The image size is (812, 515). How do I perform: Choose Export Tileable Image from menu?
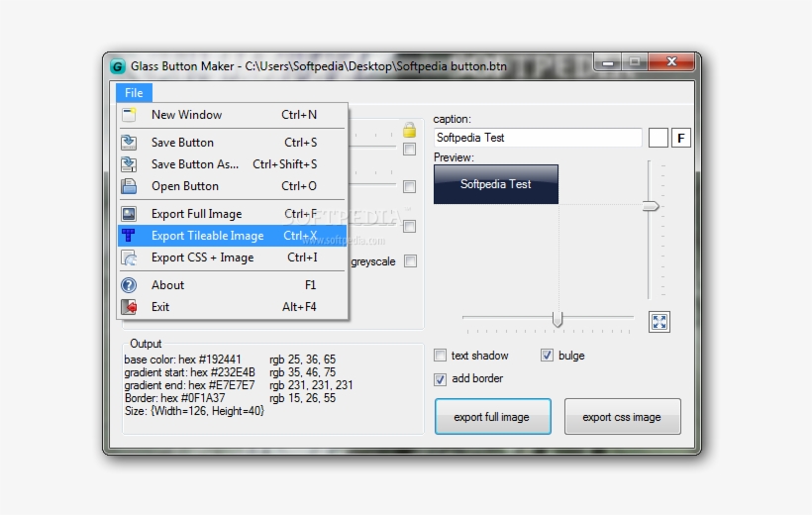click(207, 236)
